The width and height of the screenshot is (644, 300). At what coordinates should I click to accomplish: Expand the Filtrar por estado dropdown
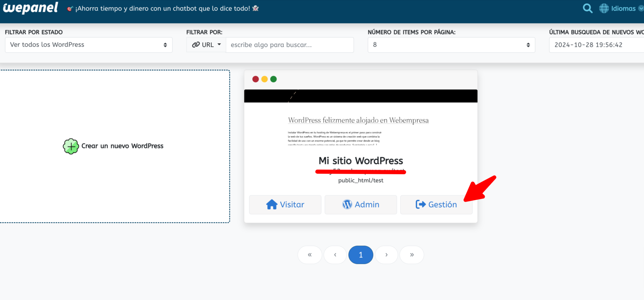89,45
